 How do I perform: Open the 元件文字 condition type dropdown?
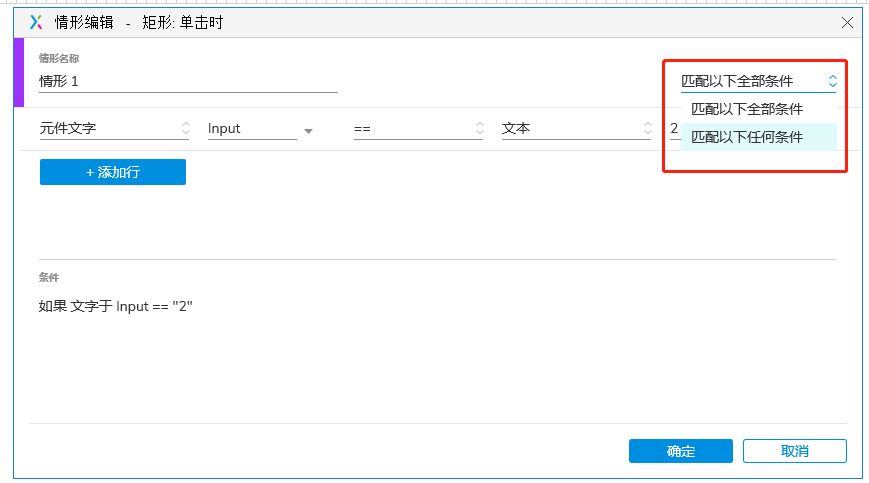click(115, 129)
